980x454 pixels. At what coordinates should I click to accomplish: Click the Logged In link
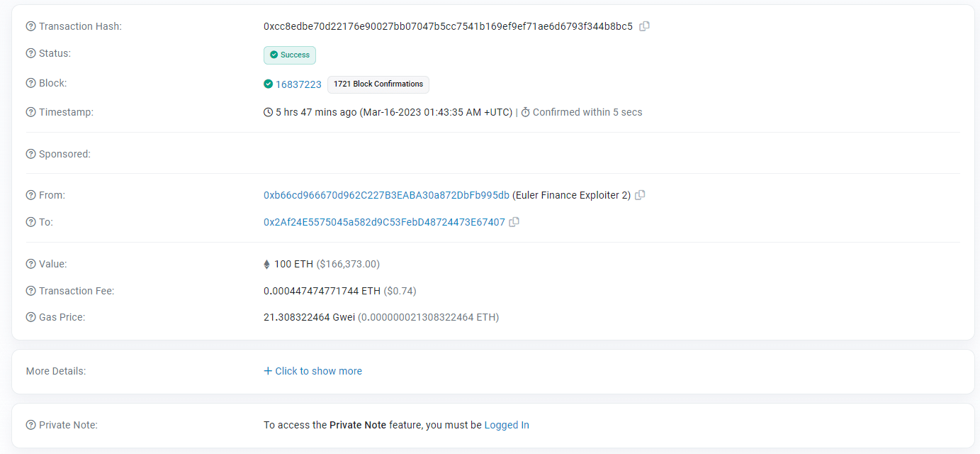[506, 424]
